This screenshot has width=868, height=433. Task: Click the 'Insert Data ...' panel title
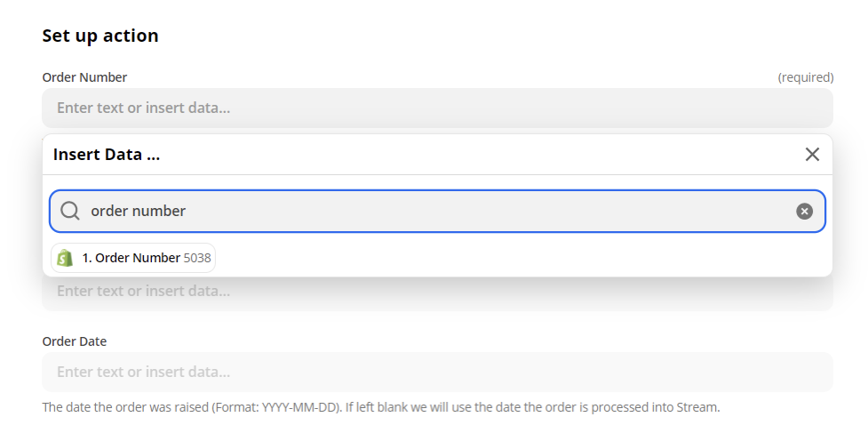[x=107, y=155]
